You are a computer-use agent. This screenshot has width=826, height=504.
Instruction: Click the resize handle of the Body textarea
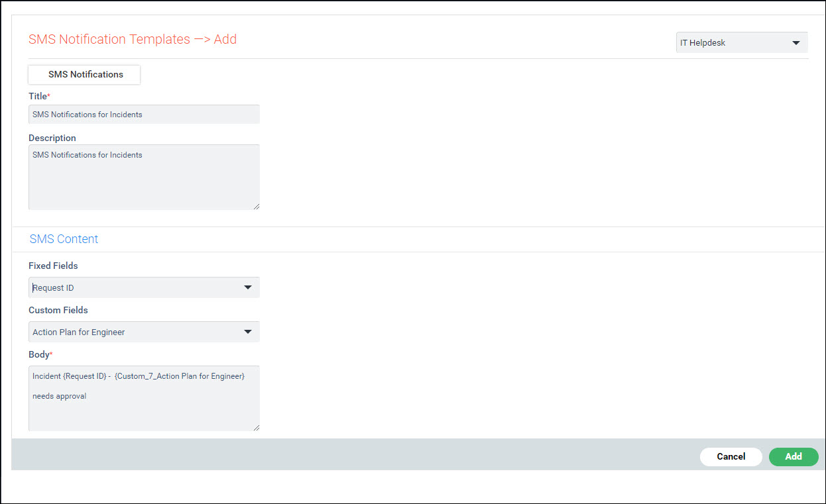(256, 427)
